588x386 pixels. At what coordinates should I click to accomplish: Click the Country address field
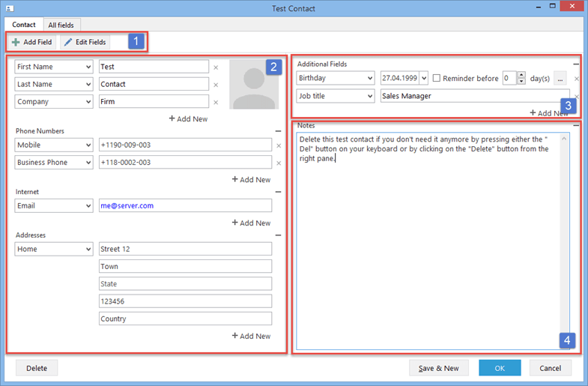(x=185, y=319)
